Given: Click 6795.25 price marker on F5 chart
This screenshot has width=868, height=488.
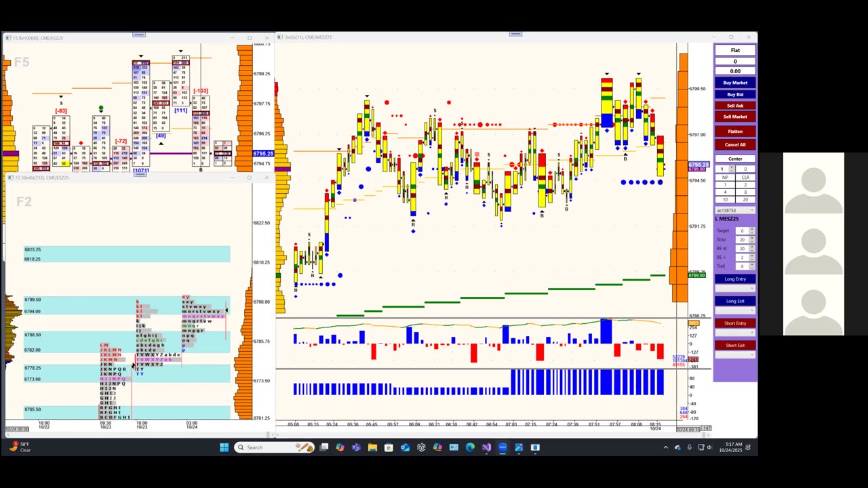Looking at the screenshot, I should (263, 154).
